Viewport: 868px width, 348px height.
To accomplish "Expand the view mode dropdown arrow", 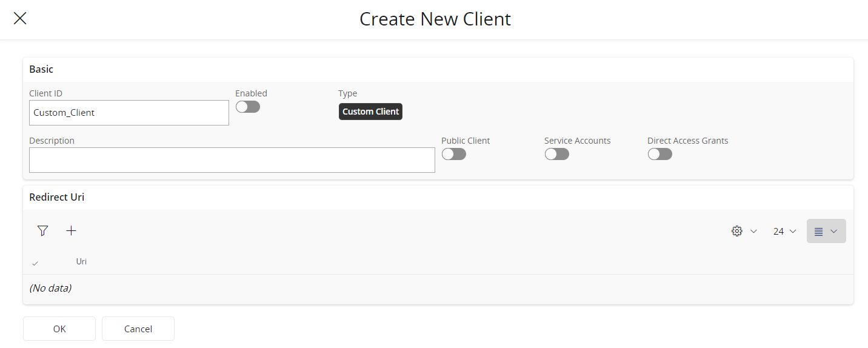I will tap(834, 231).
